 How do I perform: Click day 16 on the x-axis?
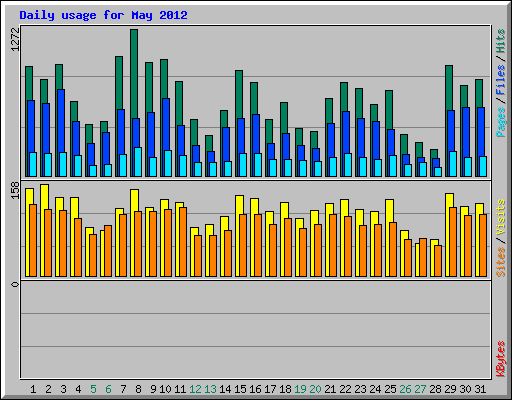pyautogui.click(x=255, y=389)
